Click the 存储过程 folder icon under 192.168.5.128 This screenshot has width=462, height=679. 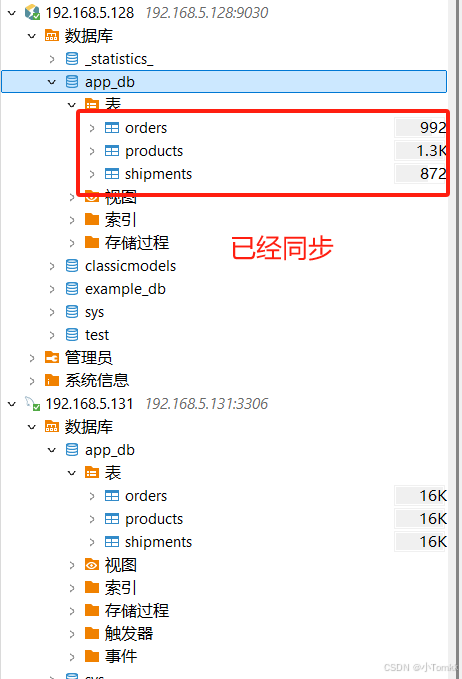coord(92,242)
